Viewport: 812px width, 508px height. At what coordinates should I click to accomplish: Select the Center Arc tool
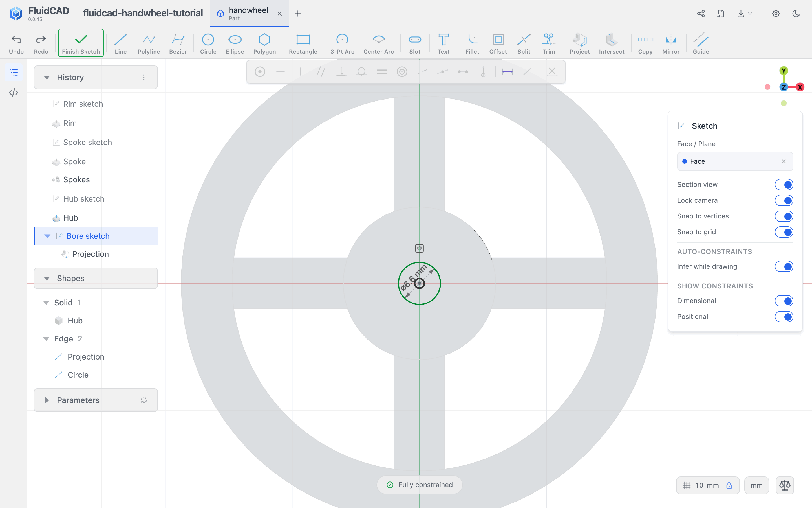click(x=378, y=44)
